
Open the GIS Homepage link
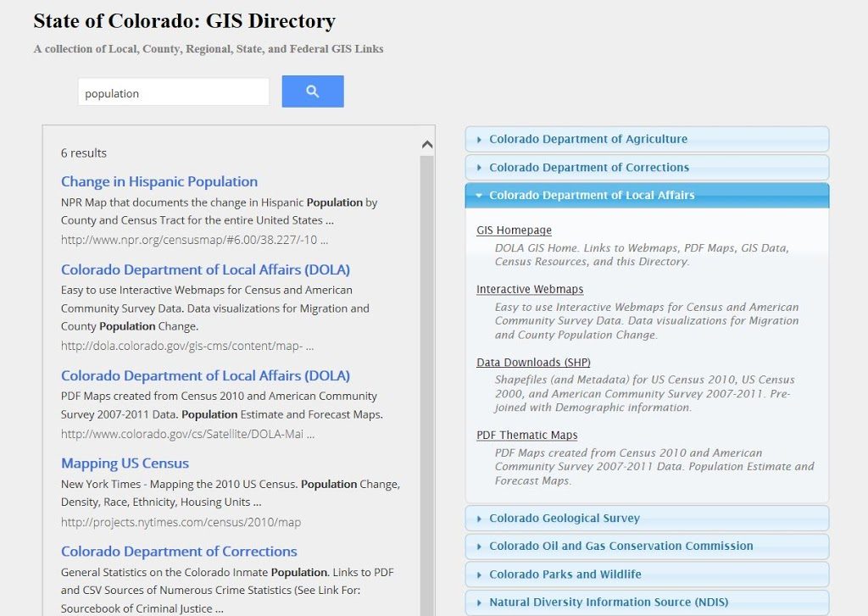pyautogui.click(x=514, y=230)
